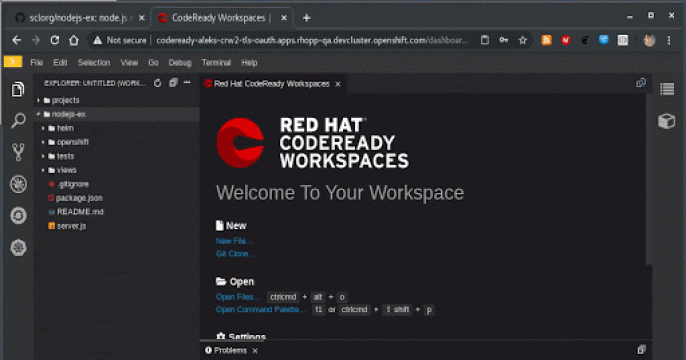686x360 pixels.
Task: Open the Chrome three-dot menu
Action: point(668,40)
